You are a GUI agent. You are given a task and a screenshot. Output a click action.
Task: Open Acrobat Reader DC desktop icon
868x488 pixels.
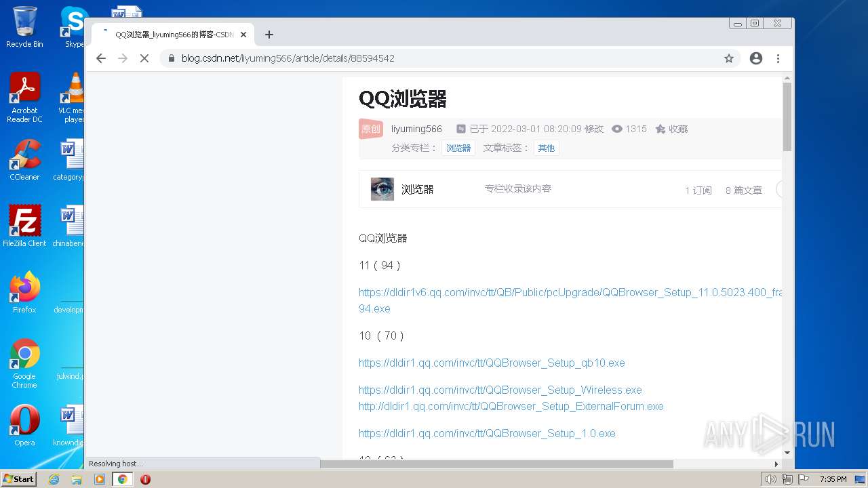tap(24, 97)
